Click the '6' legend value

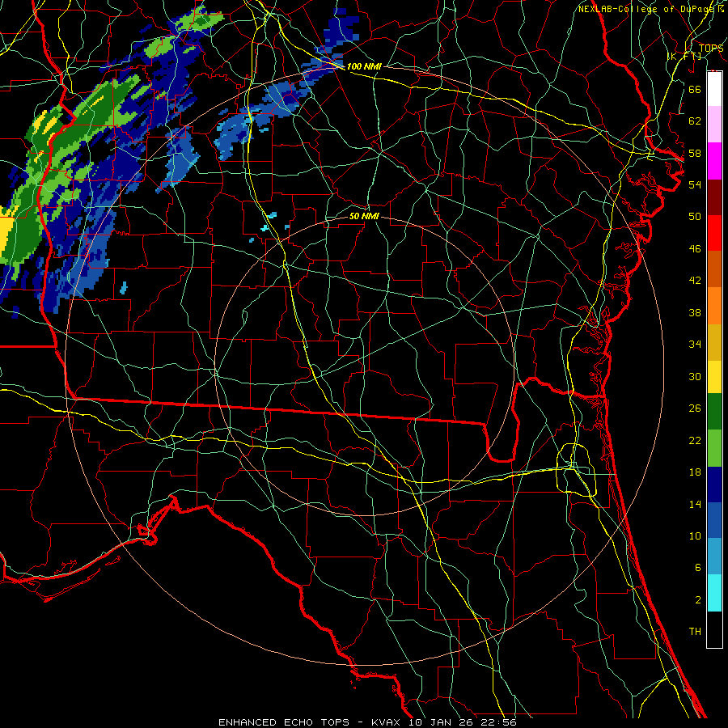(697, 568)
